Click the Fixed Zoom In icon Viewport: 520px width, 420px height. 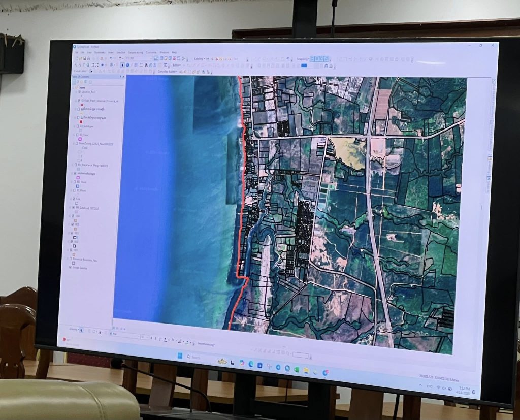[x=93, y=65]
